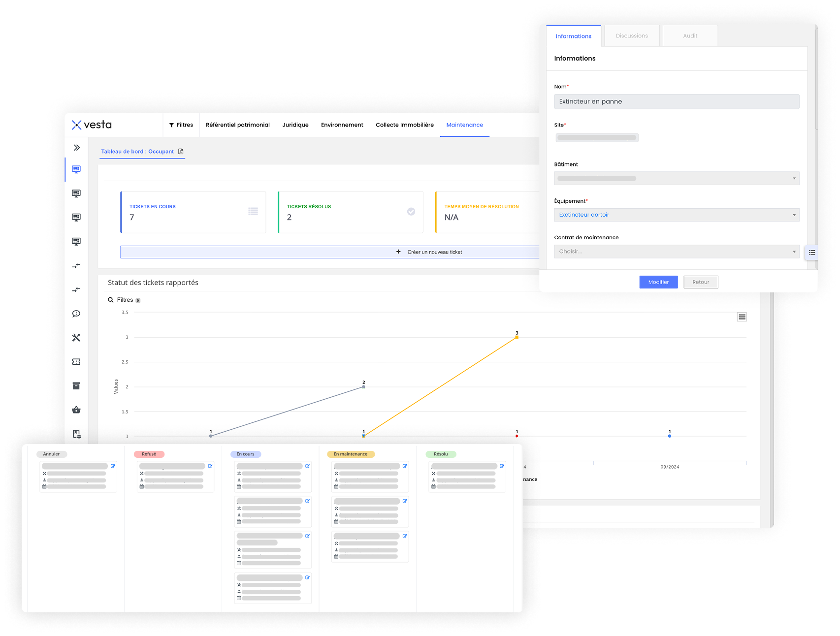Click the Nom input field

tap(676, 101)
